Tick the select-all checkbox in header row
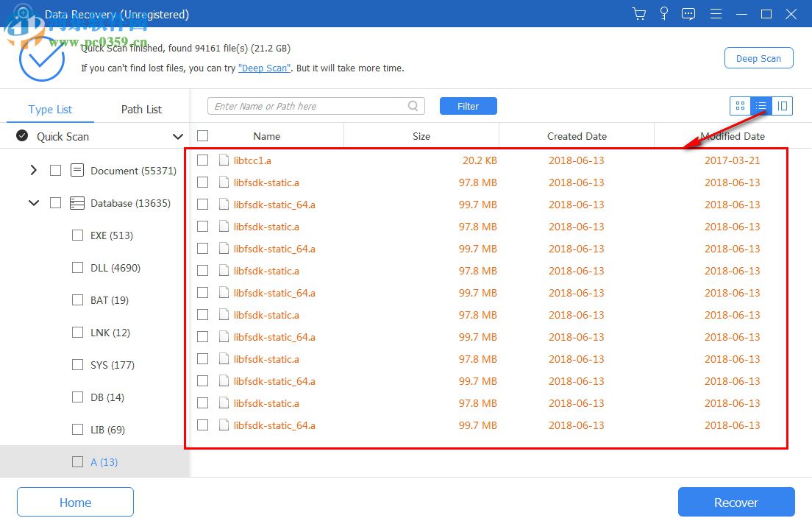The image size is (812, 532). pos(202,135)
